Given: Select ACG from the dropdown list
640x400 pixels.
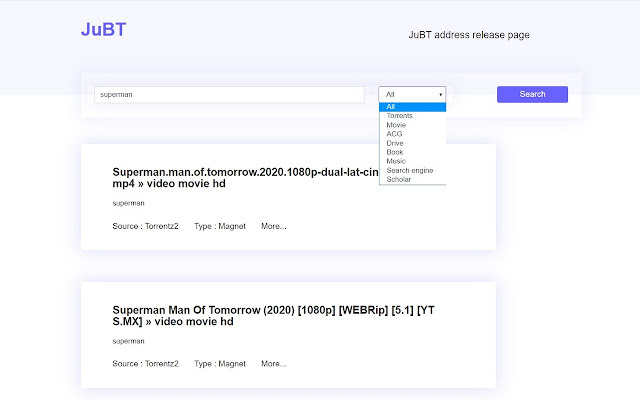Looking at the screenshot, I should coord(394,134).
